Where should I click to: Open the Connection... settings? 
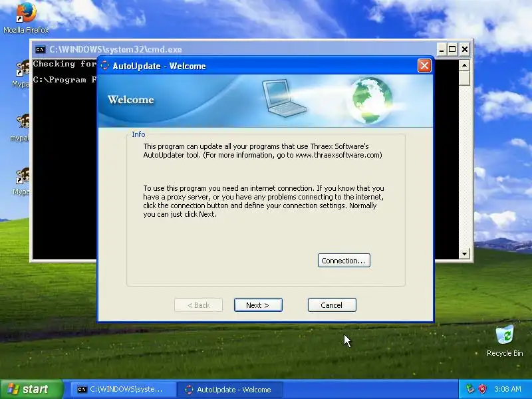coord(344,261)
